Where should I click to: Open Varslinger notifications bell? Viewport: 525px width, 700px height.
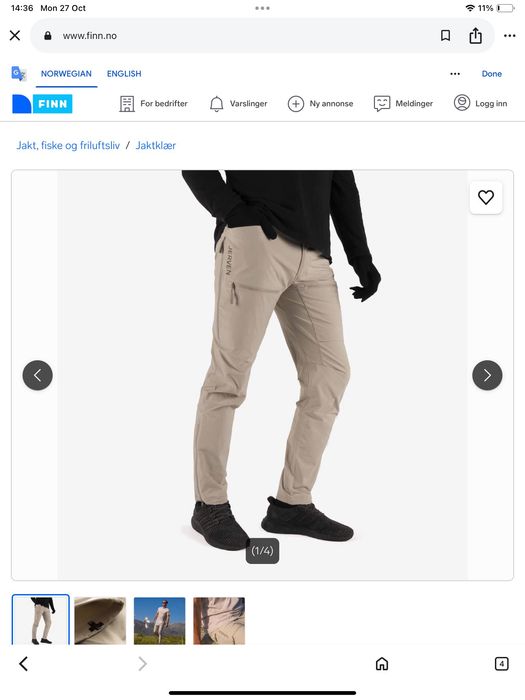[x=238, y=104]
